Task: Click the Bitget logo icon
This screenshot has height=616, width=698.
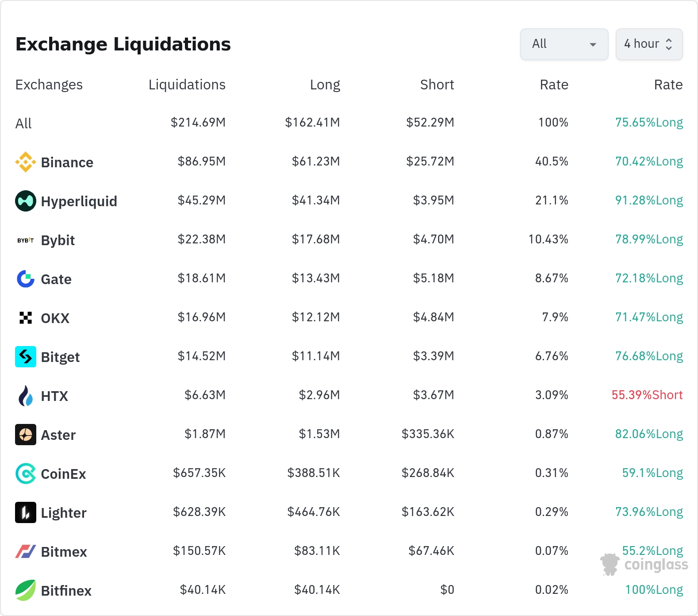Action: click(26, 357)
